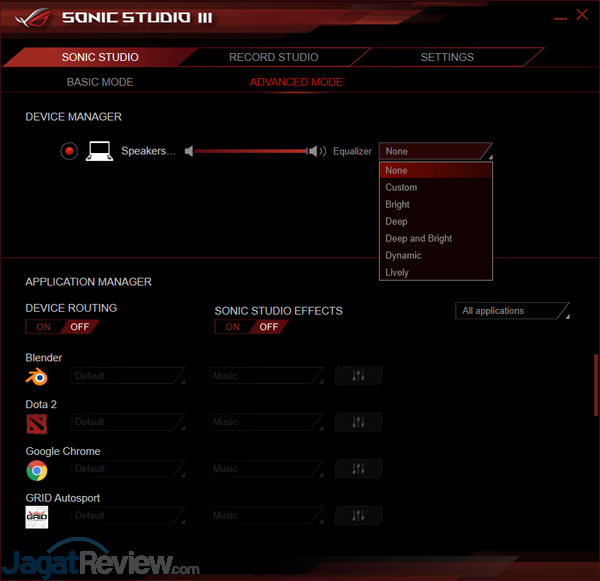The image size is (600, 581).
Task: Open Dota 2's Music effect dropdown
Action: [266, 422]
